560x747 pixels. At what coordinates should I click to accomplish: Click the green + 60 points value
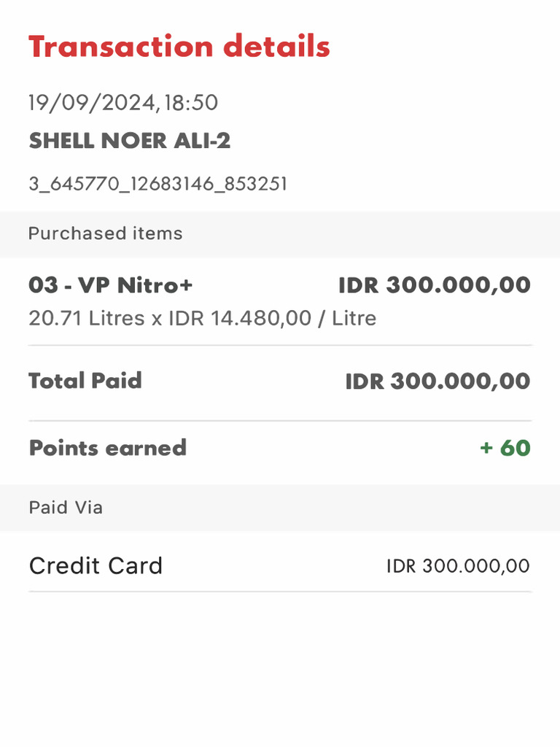pos(505,448)
